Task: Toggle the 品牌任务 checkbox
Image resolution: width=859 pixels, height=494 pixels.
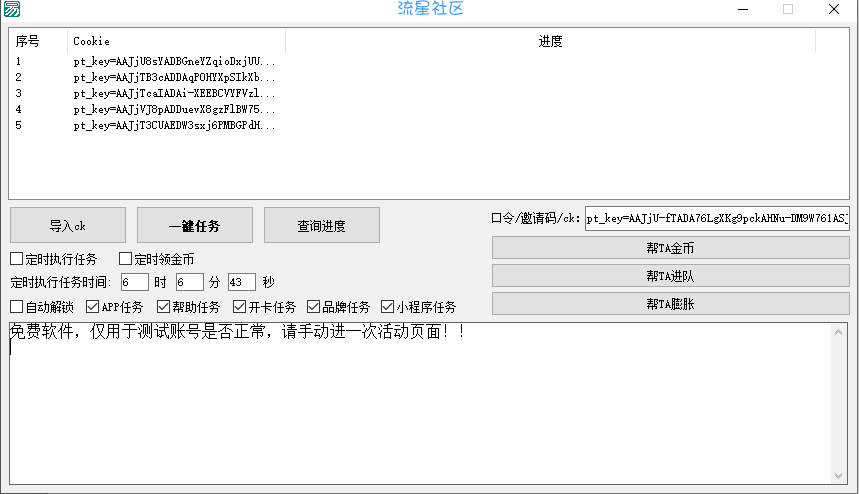Action: 314,307
